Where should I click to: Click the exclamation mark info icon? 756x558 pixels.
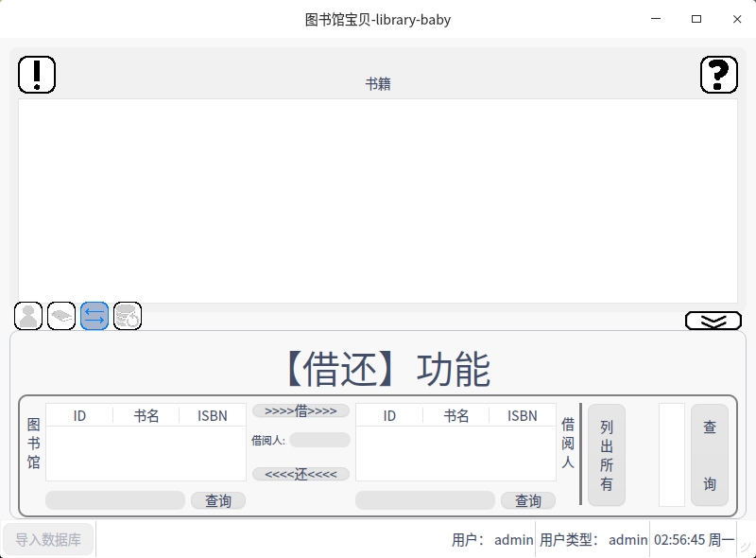(x=37, y=75)
